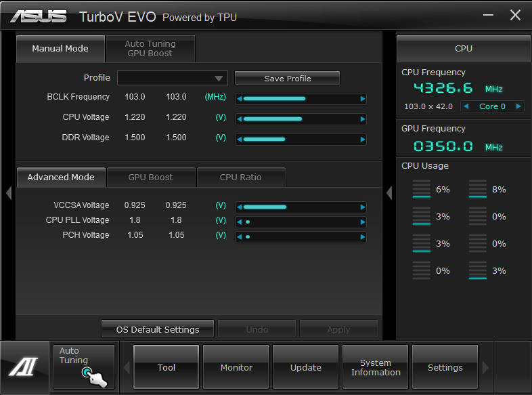Adjust the CPU Voltage slider
The height and width of the screenshot is (395, 532).
click(301, 119)
